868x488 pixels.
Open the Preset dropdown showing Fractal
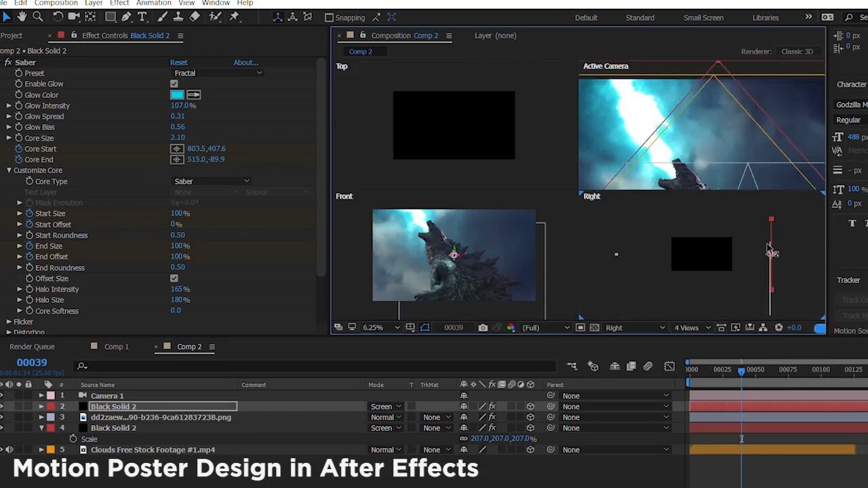217,73
